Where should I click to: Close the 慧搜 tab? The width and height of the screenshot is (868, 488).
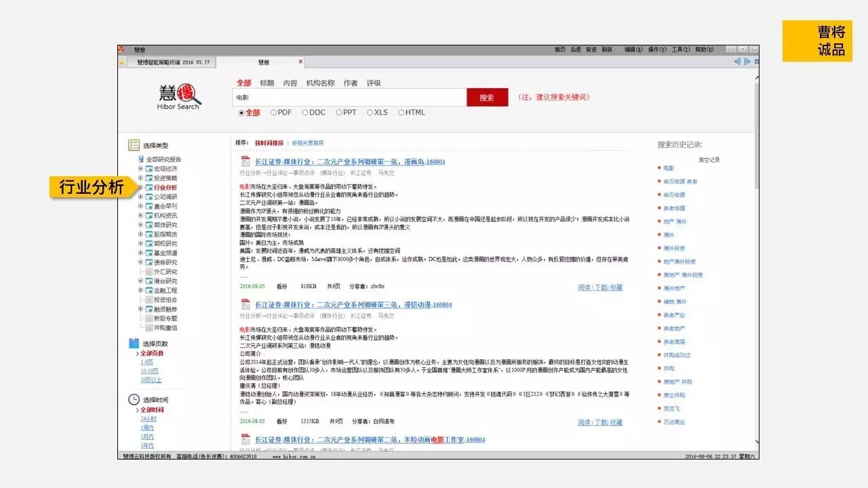pos(300,62)
